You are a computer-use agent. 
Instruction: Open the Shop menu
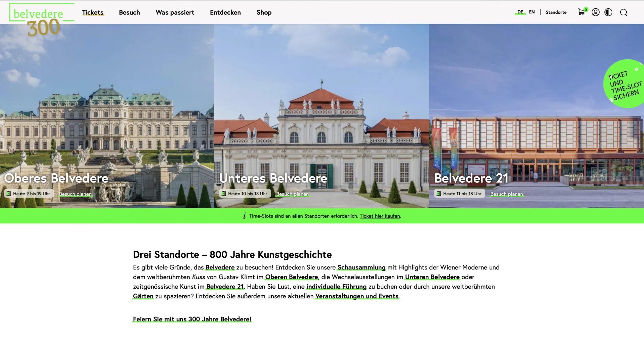[264, 12]
